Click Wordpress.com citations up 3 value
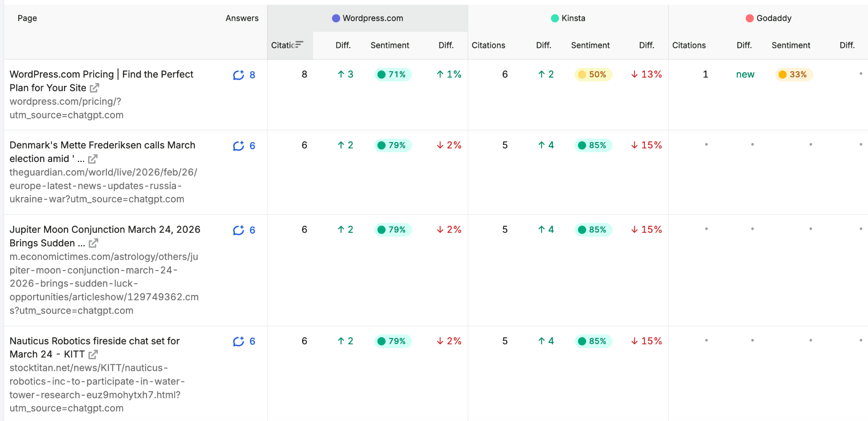868x421 pixels. coord(345,75)
